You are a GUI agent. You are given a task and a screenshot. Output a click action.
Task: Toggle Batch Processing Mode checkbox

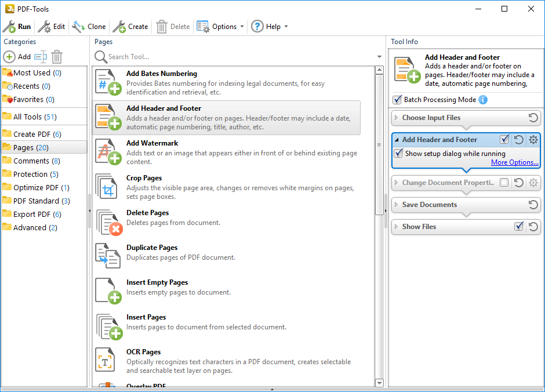pyautogui.click(x=397, y=100)
